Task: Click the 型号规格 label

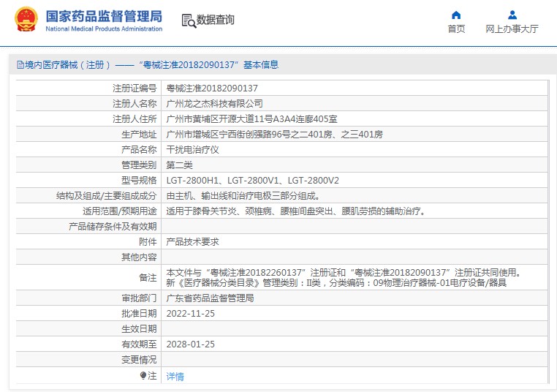Action: pos(139,180)
